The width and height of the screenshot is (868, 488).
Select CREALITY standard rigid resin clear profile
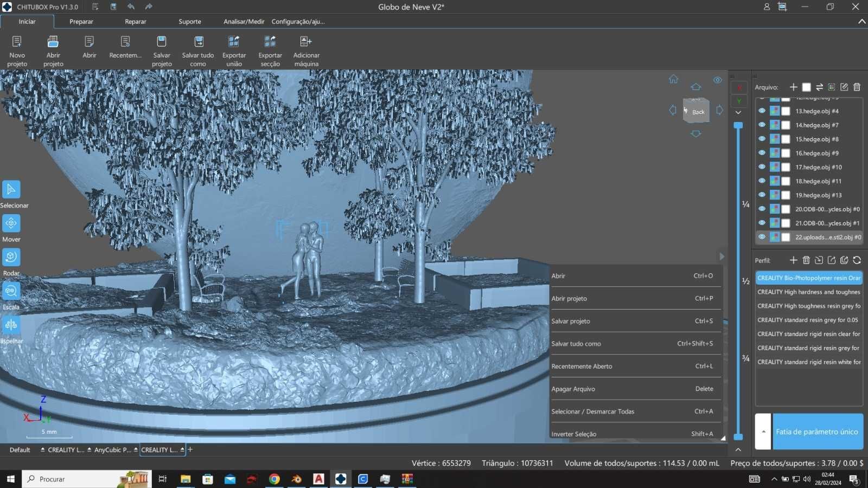[x=809, y=334]
